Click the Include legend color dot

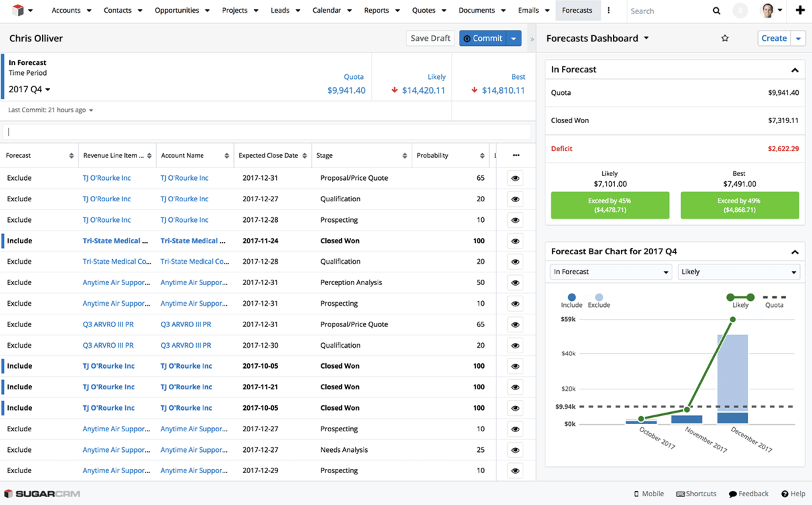click(x=571, y=297)
